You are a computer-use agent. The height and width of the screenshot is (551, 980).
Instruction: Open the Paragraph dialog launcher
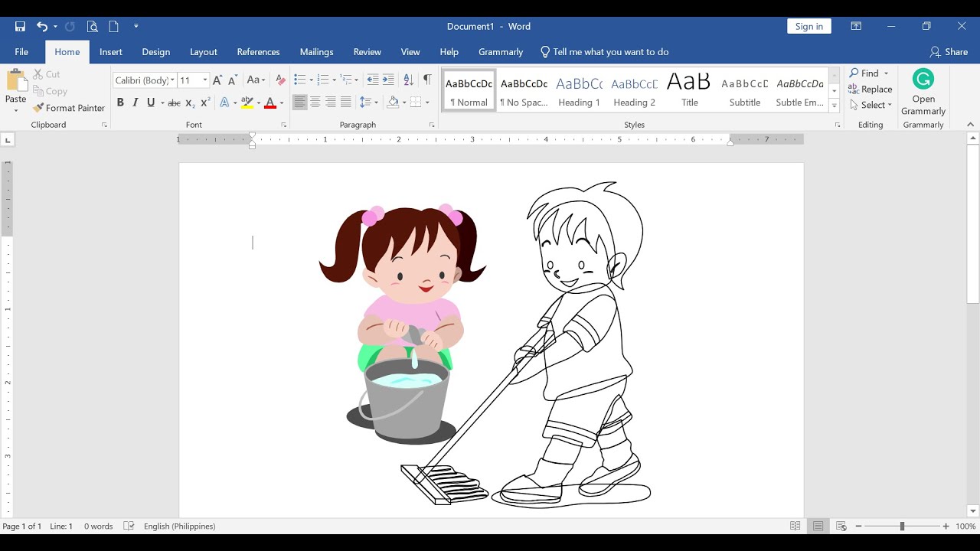pyautogui.click(x=432, y=125)
